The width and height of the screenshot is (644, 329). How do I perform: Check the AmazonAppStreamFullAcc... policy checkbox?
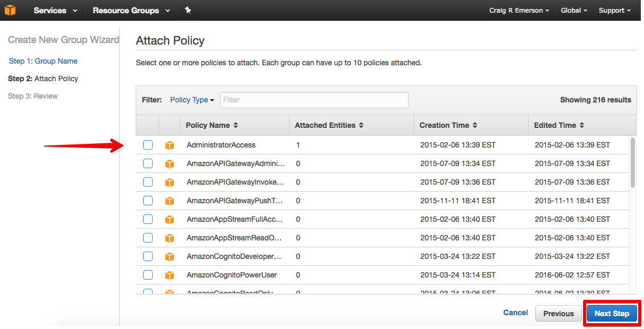click(148, 219)
